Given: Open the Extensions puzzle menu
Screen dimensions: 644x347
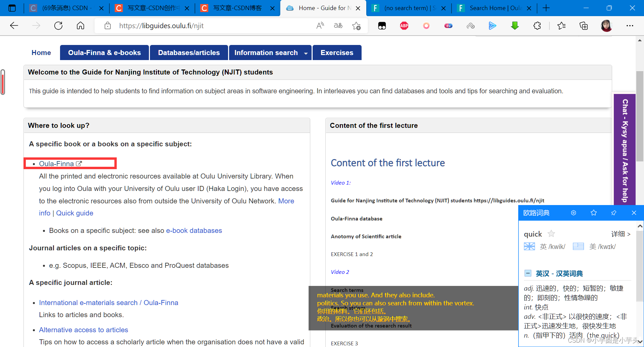Looking at the screenshot, I should pos(537,26).
